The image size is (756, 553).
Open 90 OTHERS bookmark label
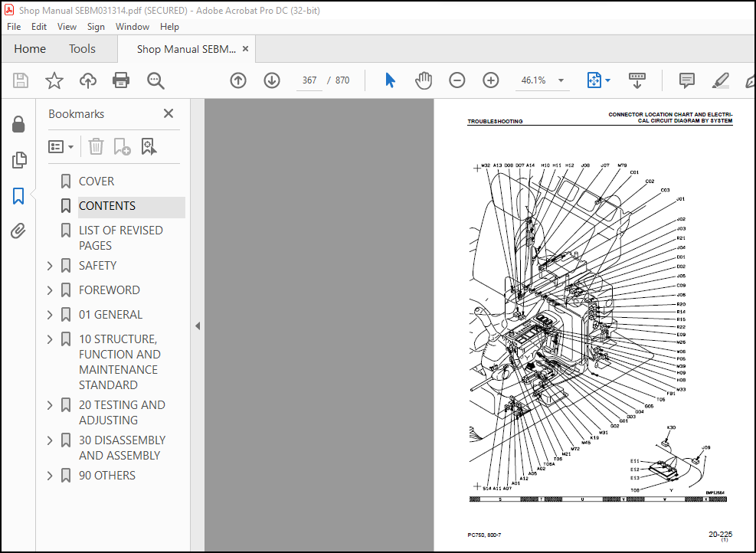pyautogui.click(x=107, y=476)
